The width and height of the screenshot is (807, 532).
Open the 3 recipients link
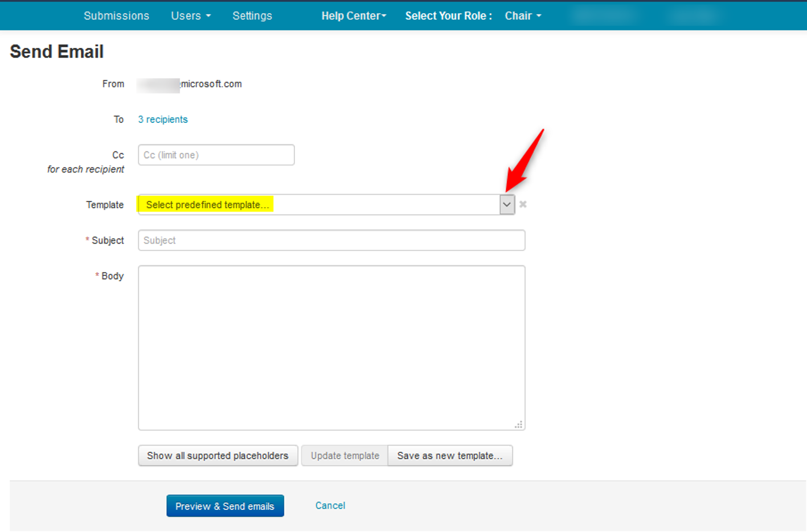click(x=163, y=119)
